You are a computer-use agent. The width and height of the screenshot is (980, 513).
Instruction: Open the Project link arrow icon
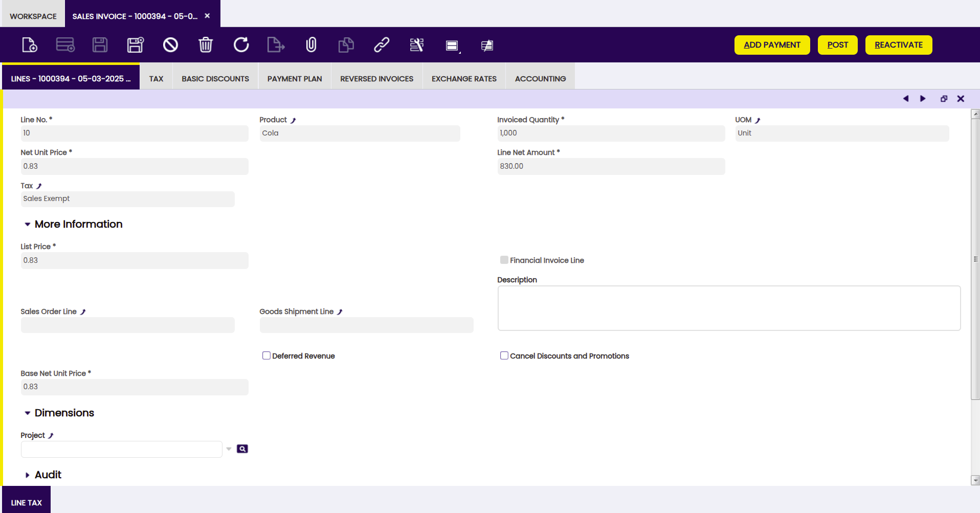pos(51,436)
